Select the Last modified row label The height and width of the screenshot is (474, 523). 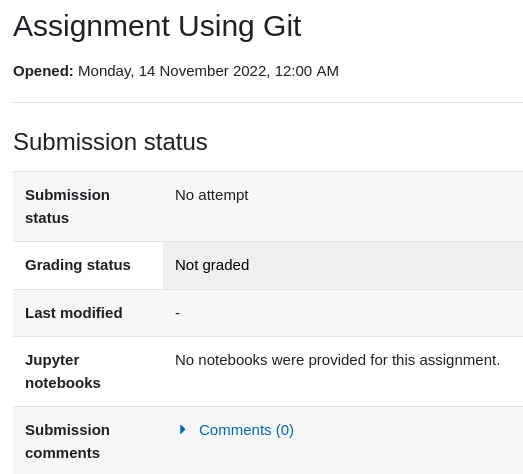coord(74,313)
